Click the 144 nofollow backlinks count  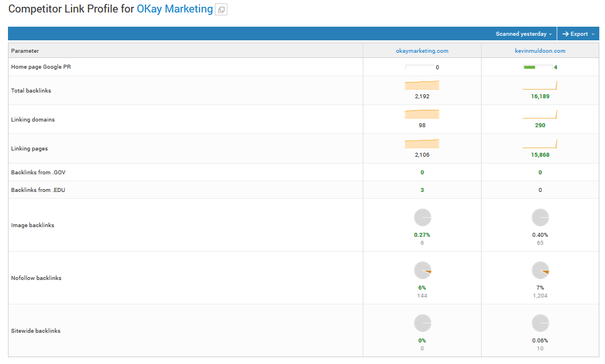click(x=422, y=296)
